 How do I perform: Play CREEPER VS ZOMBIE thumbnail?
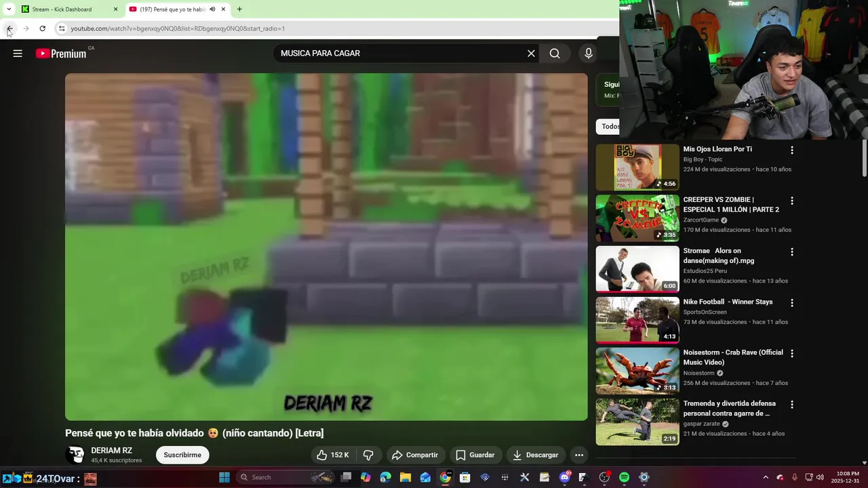pos(637,218)
